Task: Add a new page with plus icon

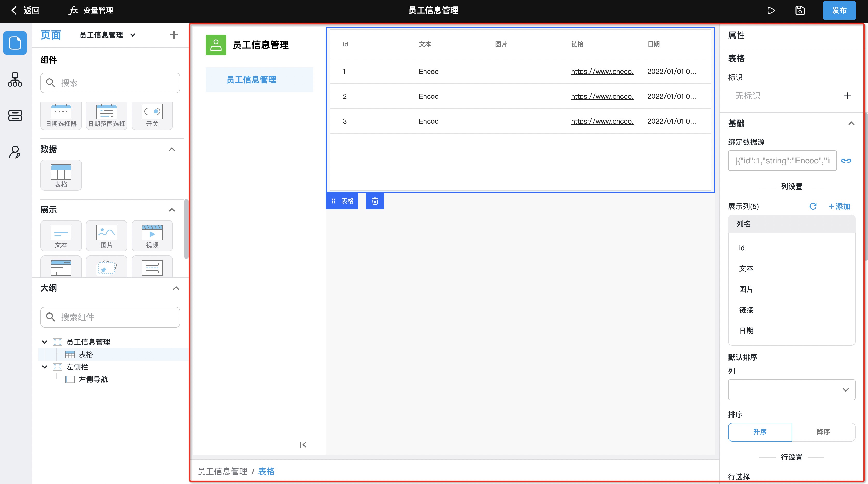Action: pyautogui.click(x=174, y=35)
